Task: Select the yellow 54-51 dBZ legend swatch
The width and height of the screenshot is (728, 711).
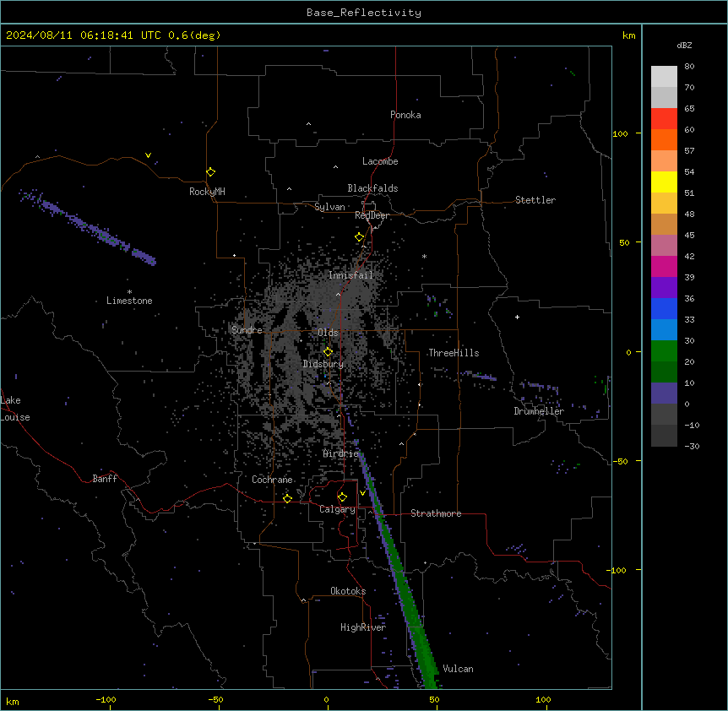Action: [664, 182]
